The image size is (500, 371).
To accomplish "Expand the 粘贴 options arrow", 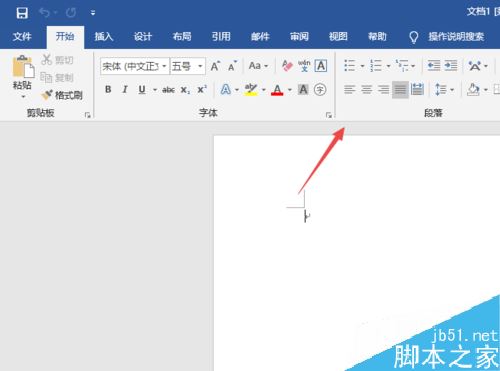I will point(23,96).
